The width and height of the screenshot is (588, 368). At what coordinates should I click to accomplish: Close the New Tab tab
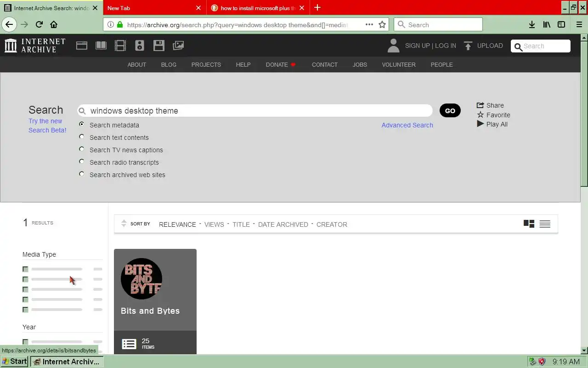click(198, 8)
